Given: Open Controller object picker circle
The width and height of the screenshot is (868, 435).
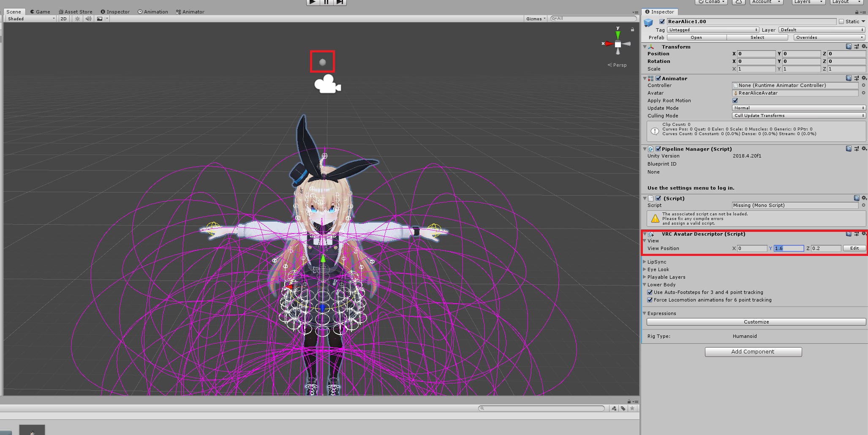Looking at the screenshot, I should 863,85.
